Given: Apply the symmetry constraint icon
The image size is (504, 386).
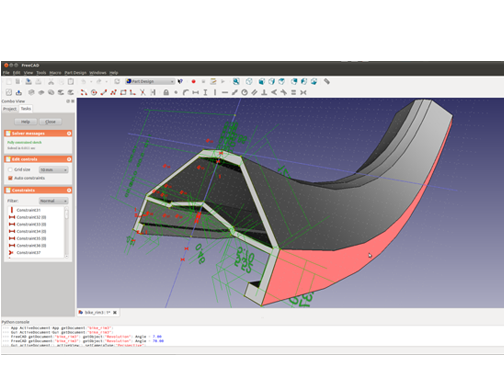Looking at the screenshot, I should click(x=303, y=93).
